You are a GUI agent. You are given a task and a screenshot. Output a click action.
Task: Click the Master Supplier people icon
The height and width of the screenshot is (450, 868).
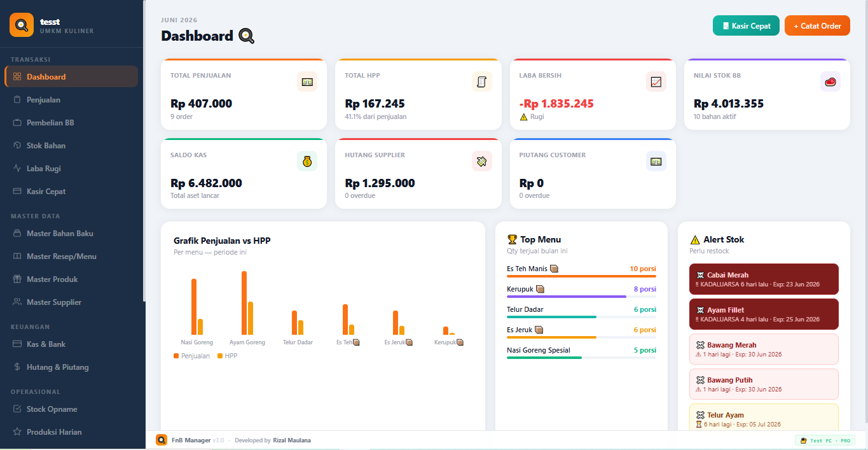coord(17,302)
